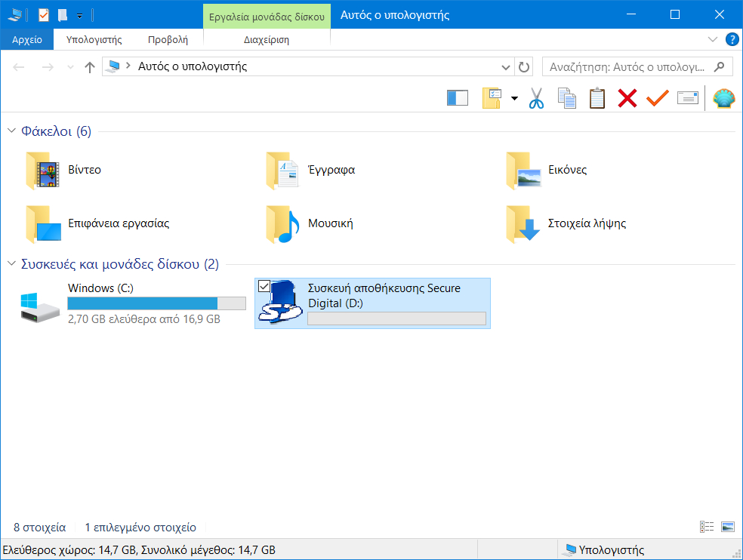Switch to the Υπολογιστής ribbon tab
This screenshot has width=743, height=560.
tap(94, 40)
